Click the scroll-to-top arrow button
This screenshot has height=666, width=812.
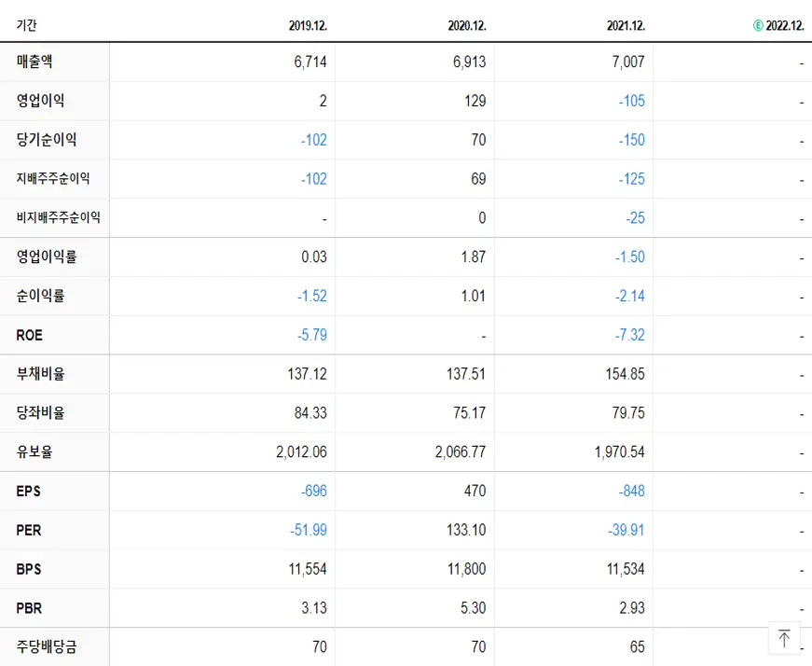tap(784, 638)
